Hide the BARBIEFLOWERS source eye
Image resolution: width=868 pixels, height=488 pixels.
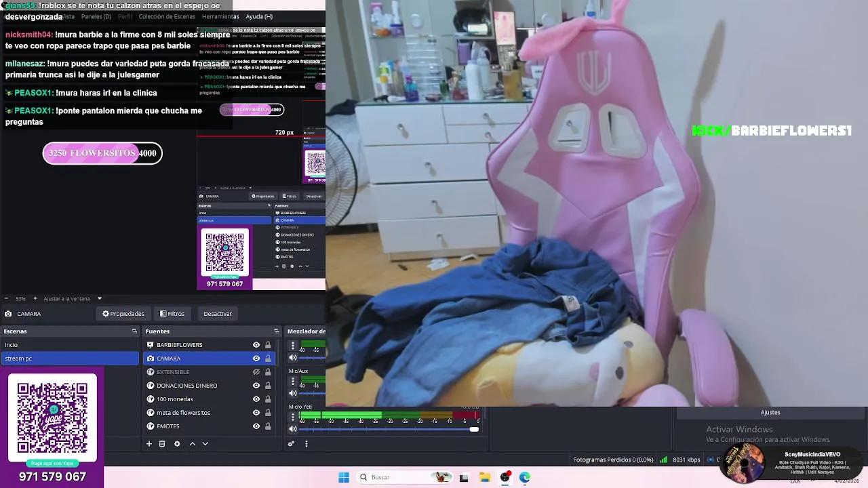tap(256, 345)
